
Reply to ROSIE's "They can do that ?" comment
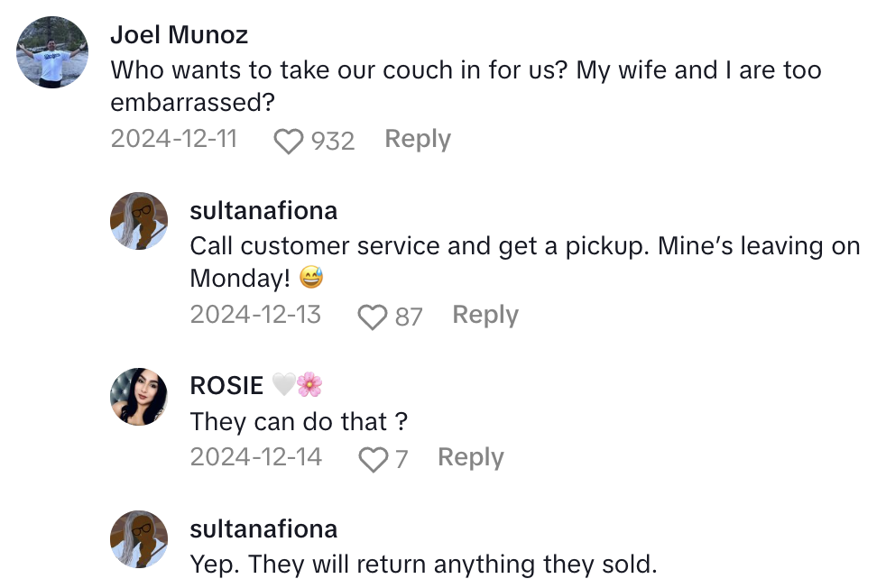click(470, 457)
